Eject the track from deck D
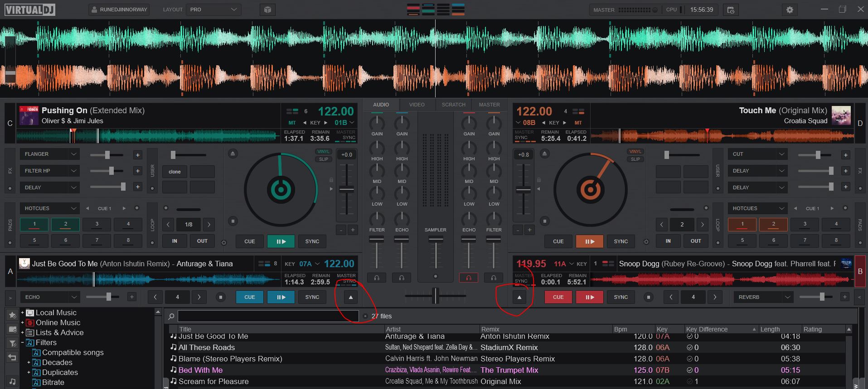This screenshot has width=868, height=389. (544, 154)
